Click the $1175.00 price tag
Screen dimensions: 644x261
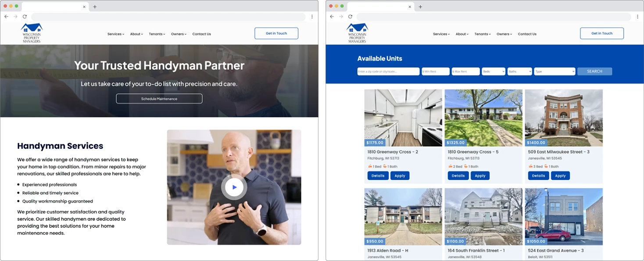click(375, 143)
